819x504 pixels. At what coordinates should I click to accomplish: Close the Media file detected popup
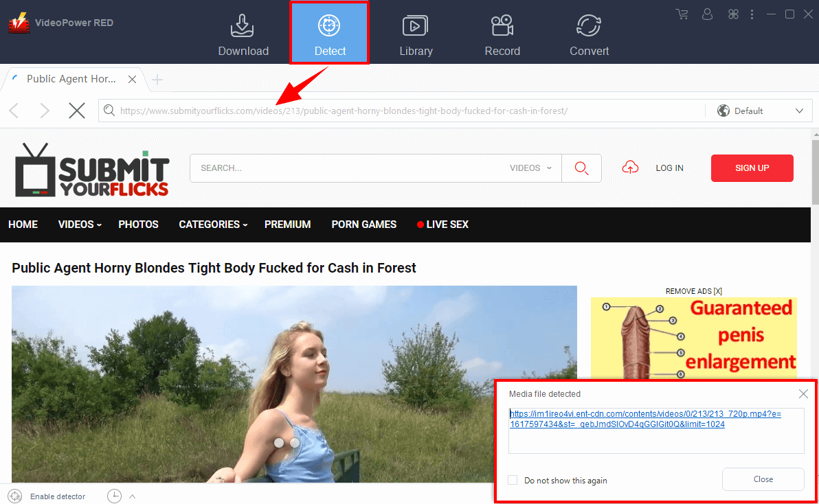(x=803, y=394)
